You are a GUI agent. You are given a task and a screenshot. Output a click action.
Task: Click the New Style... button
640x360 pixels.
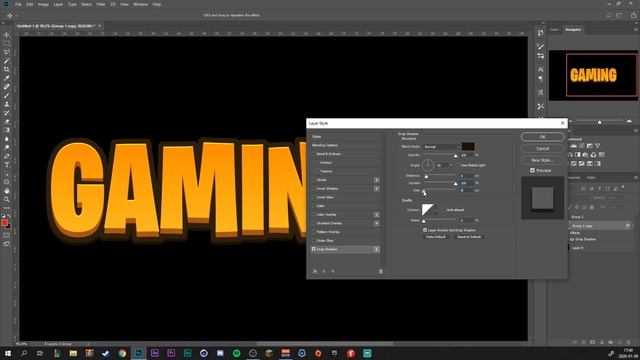(542, 160)
